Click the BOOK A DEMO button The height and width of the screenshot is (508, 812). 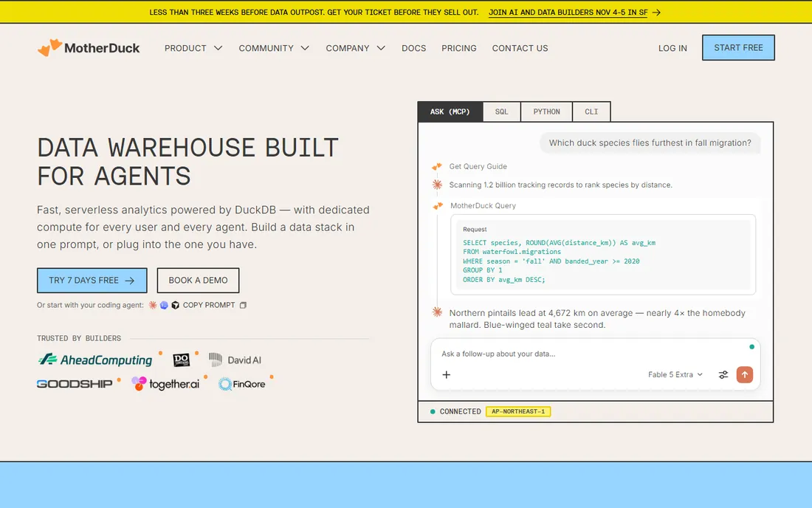199,280
